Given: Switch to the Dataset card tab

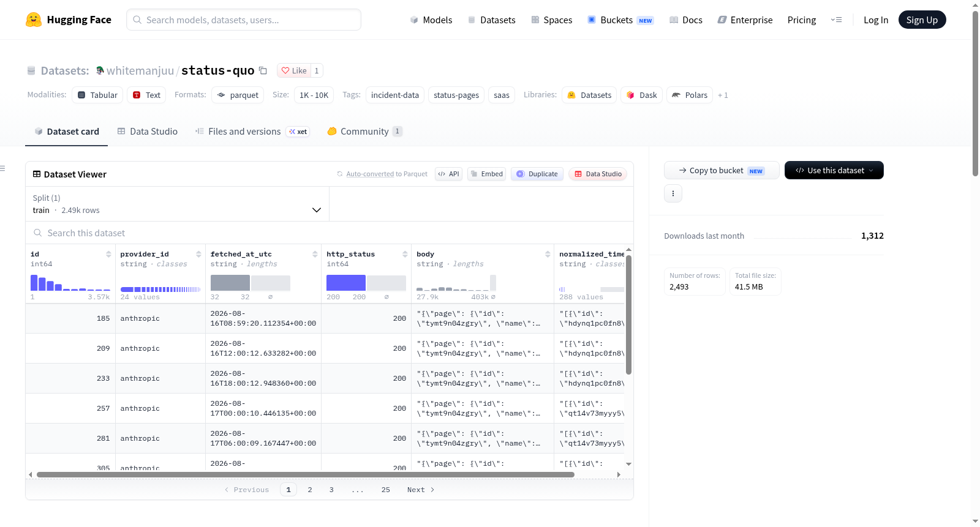Looking at the screenshot, I should point(66,131).
